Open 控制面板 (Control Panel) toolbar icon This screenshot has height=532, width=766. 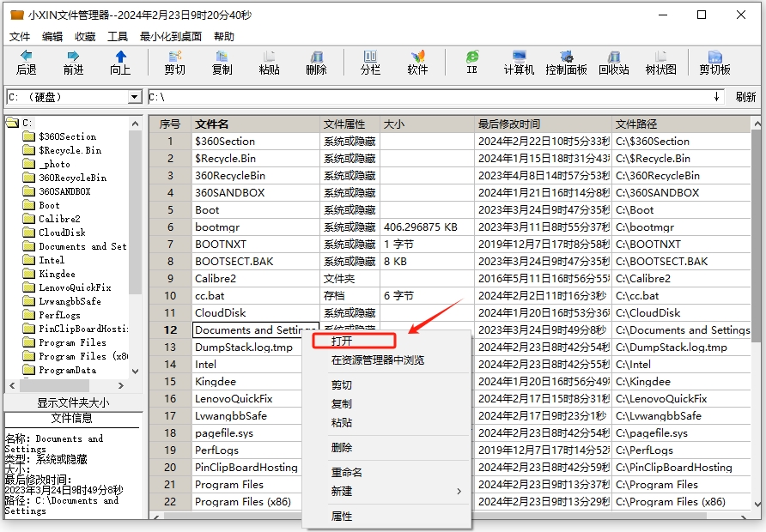pos(566,62)
